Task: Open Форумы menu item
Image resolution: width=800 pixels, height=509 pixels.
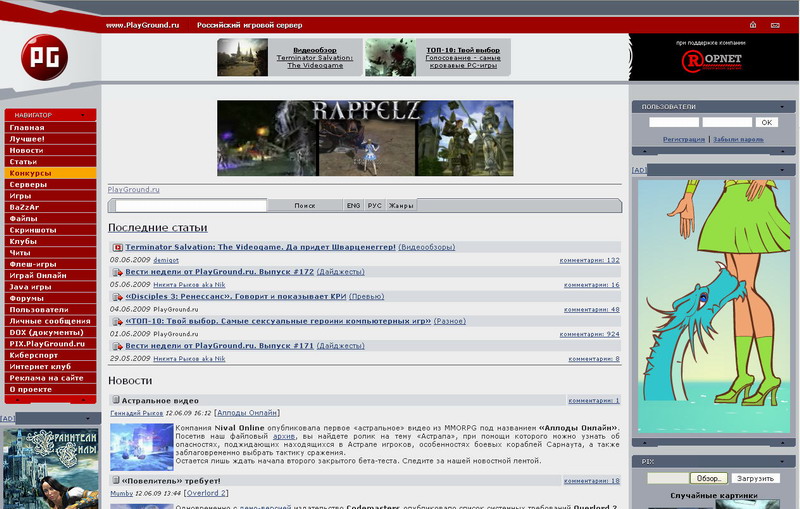Action: (51, 298)
